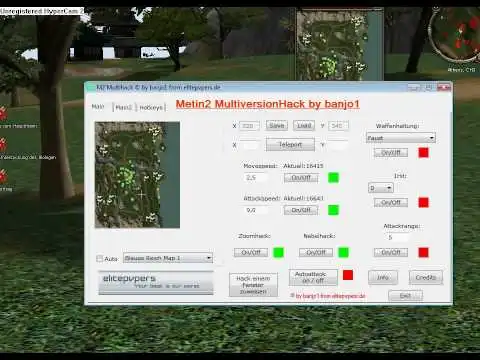Click the Credits button
This screenshot has height=360, width=480.
coord(426,277)
